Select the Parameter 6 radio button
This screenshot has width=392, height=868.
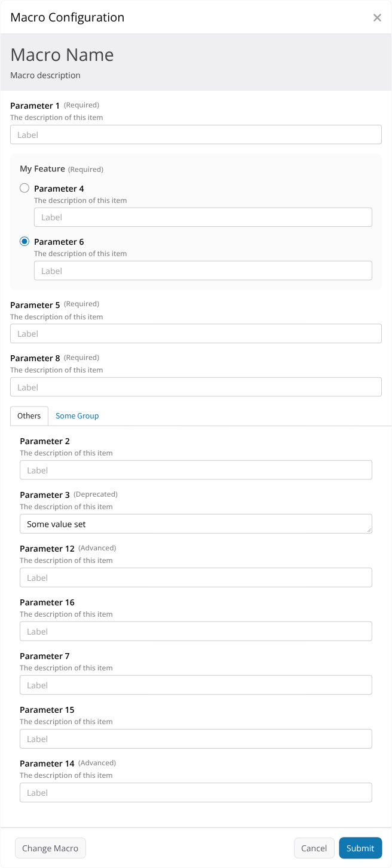pyautogui.click(x=24, y=241)
